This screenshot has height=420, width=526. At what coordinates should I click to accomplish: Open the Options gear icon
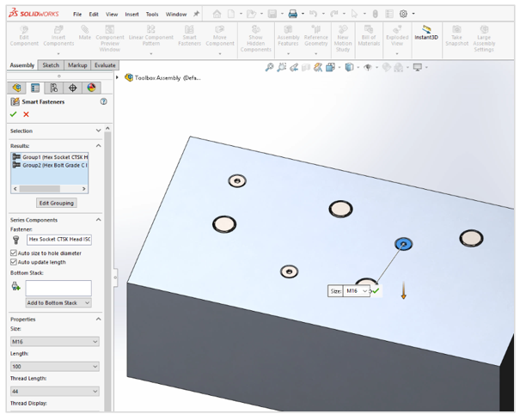click(403, 14)
